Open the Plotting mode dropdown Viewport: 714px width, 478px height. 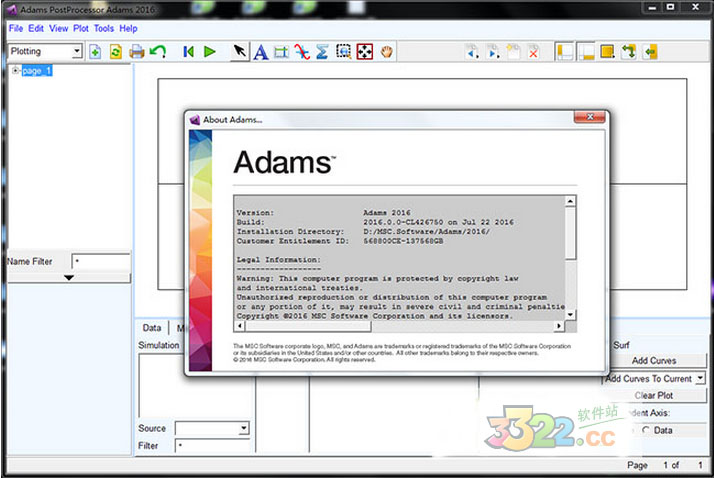76,51
